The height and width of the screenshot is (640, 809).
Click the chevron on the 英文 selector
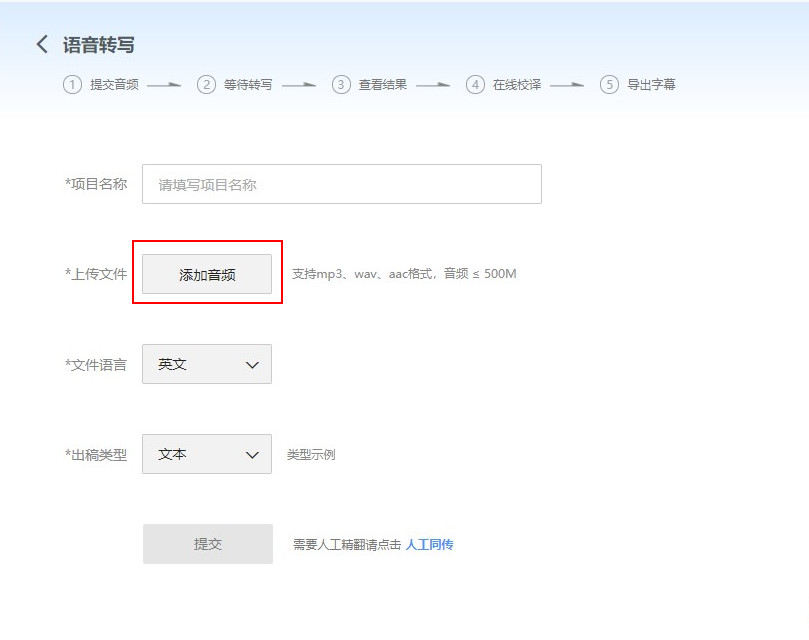pyautogui.click(x=252, y=363)
